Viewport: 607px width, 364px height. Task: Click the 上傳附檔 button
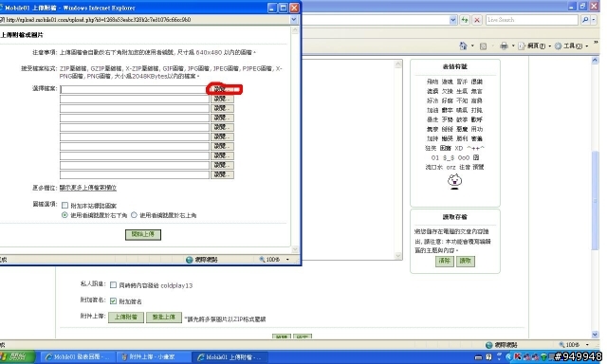[x=126, y=318]
